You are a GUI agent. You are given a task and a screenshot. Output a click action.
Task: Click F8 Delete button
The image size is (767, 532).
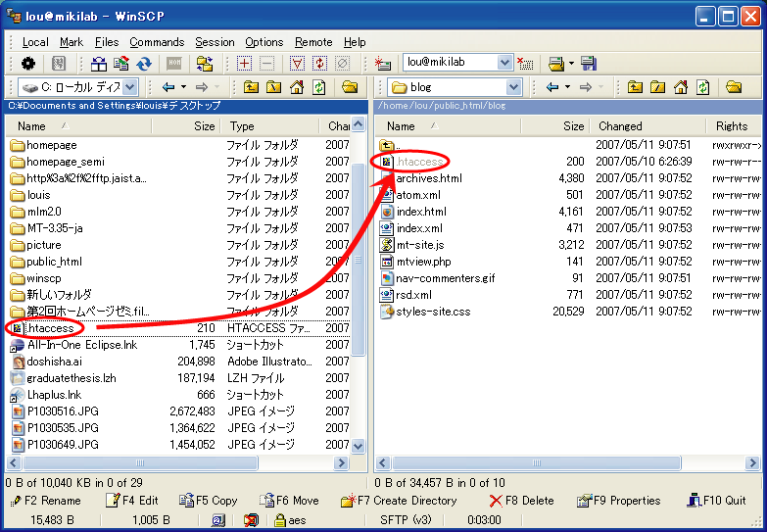click(521, 501)
